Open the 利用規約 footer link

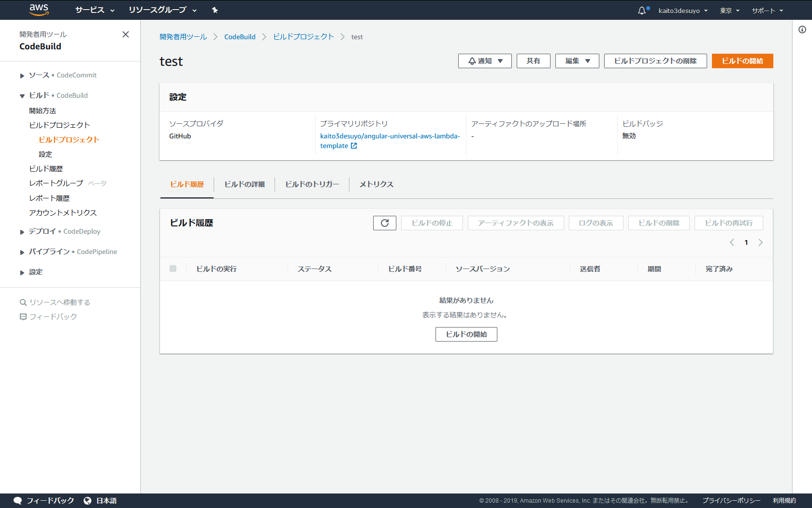click(784, 501)
